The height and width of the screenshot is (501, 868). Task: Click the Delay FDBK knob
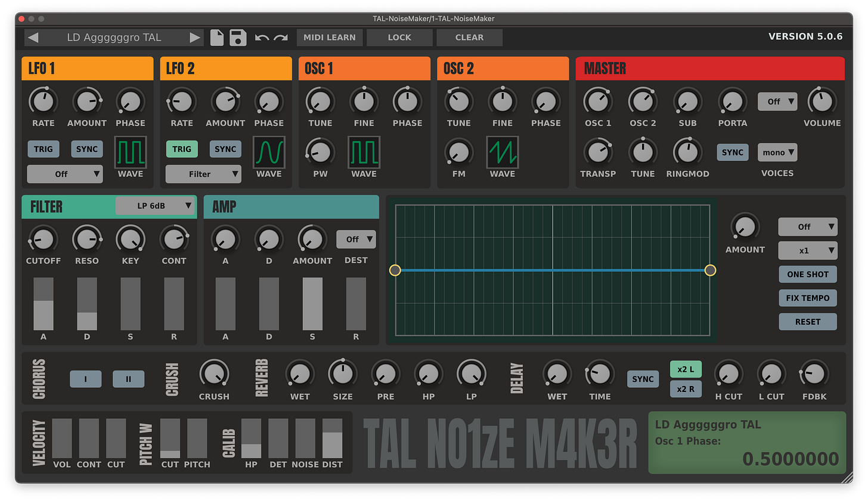pyautogui.click(x=814, y=374)
